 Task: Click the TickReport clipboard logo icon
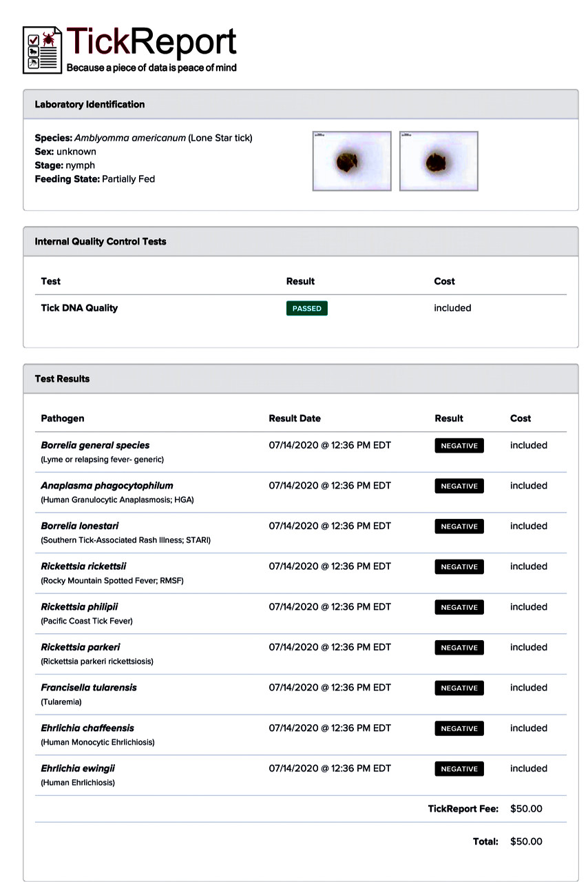[x=43, y=50]
